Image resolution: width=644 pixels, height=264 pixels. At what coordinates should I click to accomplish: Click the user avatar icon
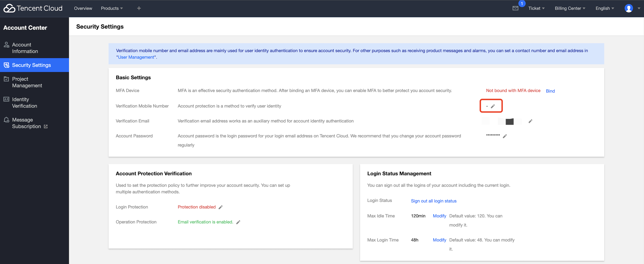point(629,8)
